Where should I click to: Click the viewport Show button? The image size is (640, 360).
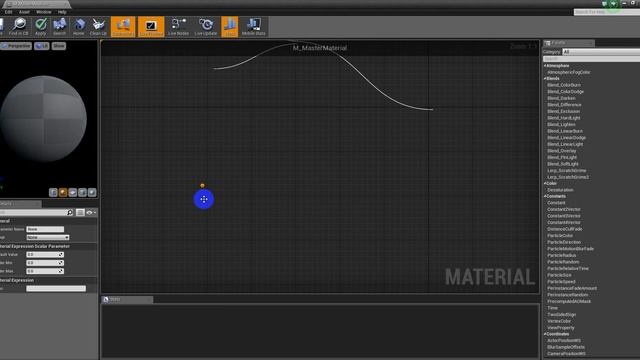[59, 46]
